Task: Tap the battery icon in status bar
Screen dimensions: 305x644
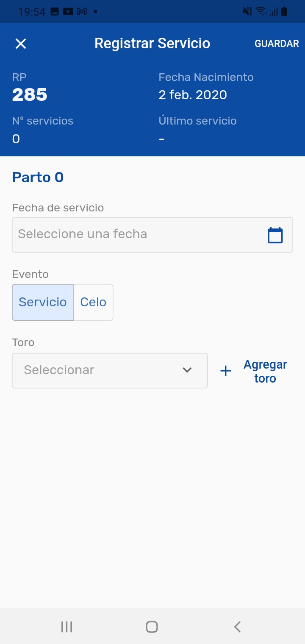Action: point(284,11)
